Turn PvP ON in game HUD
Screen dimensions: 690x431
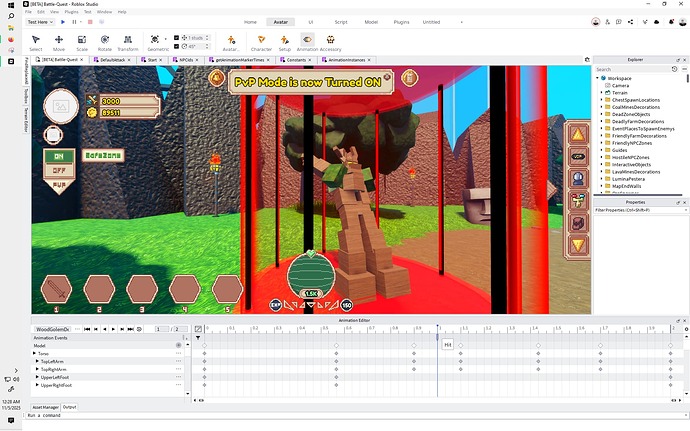[x=59, y=156]
